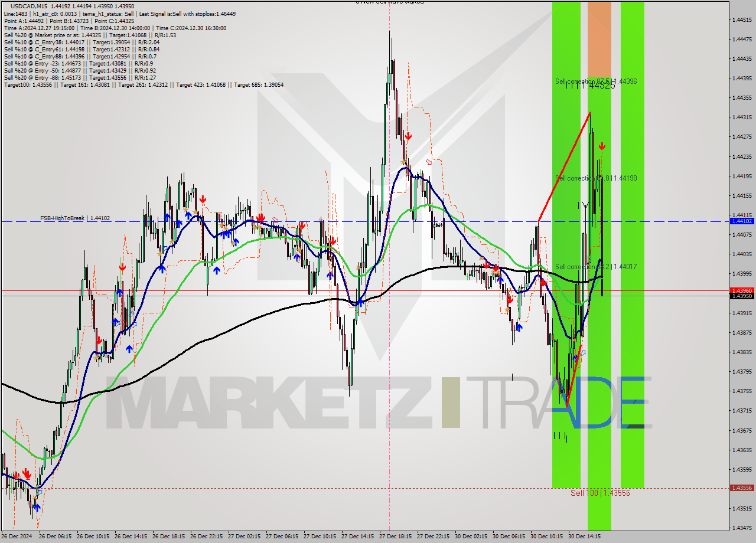Click the 'Sell %10 @ C_Entry61: 1.44198' line
Screen dimensions: 756x543
[x=82, y=49]
